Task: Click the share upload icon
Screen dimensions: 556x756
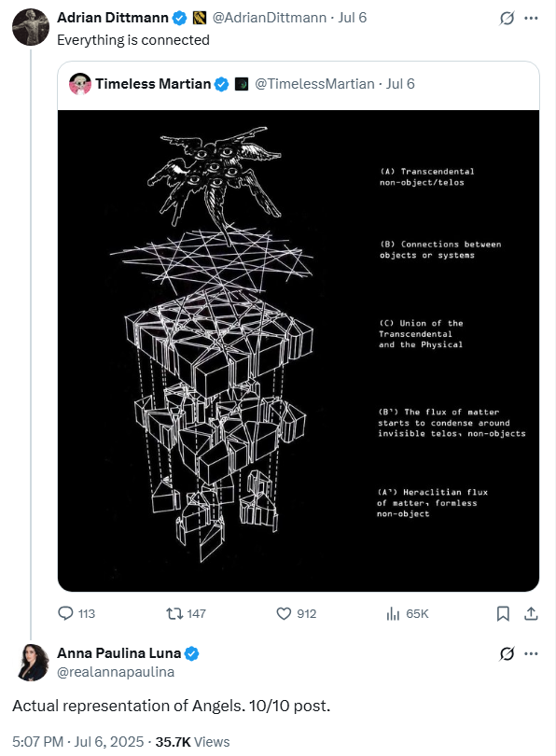Action: pos(531,613)
